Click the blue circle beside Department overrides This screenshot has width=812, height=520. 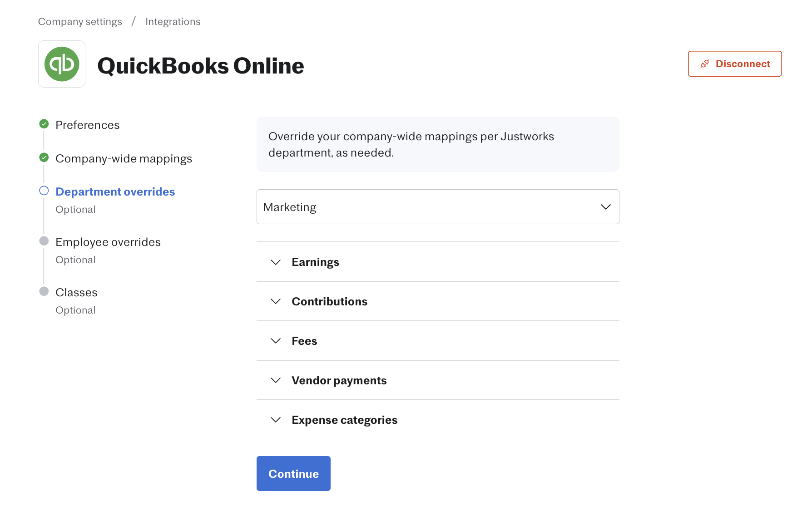[44, 191]
